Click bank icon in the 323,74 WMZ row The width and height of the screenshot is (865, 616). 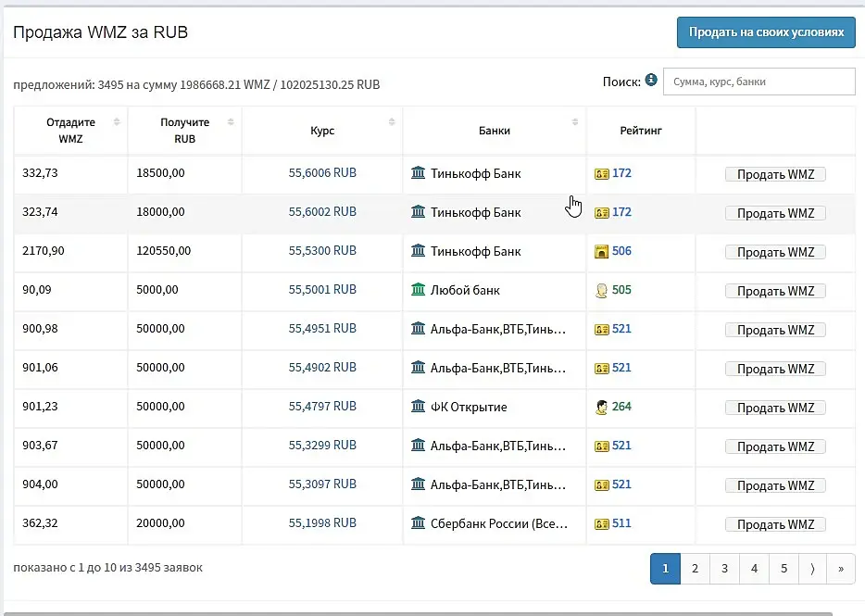point(419,211)
